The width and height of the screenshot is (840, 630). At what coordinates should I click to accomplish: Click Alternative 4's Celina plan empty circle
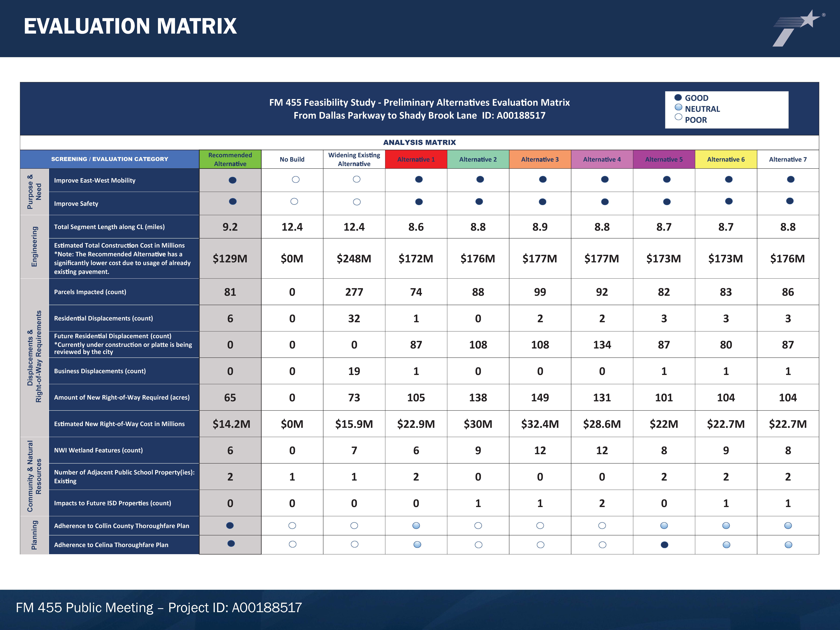coord(602,545)
